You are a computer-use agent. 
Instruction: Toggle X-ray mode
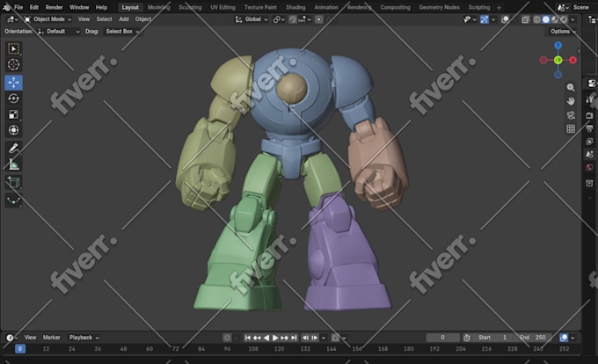525,19
